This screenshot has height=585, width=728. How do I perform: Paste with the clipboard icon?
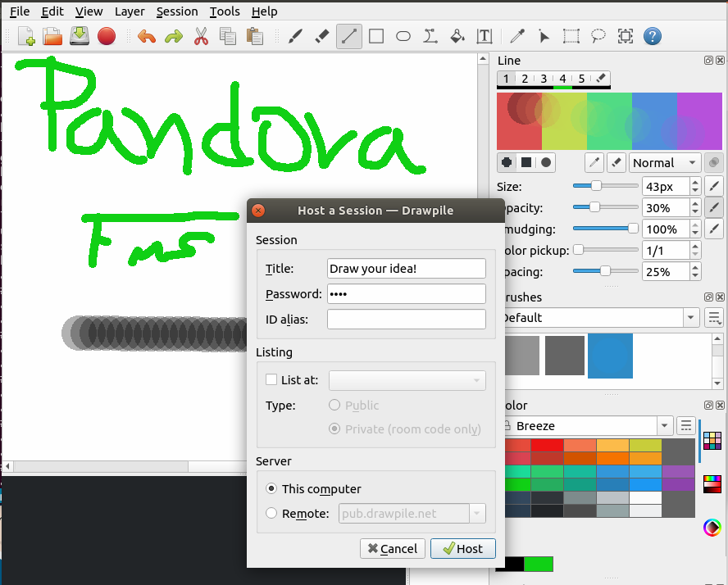pos(254,36)
